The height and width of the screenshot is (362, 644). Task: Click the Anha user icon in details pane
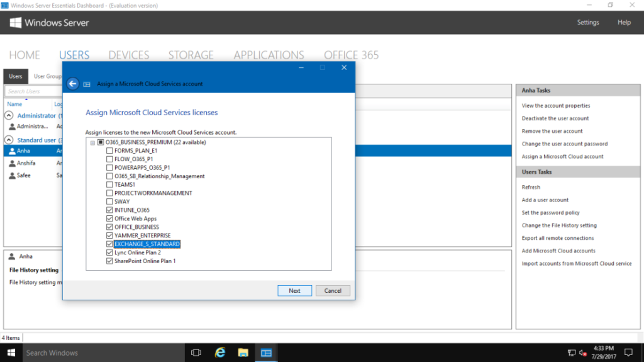12,257
